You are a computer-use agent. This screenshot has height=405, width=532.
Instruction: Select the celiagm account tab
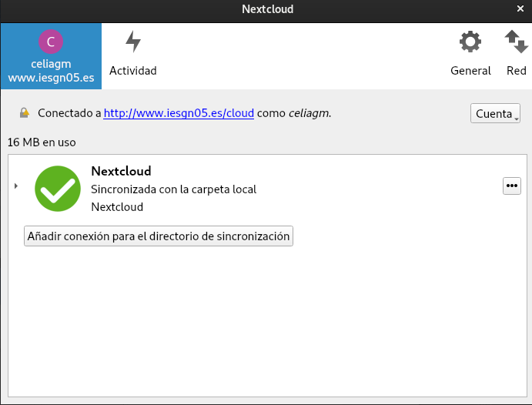(x=51, y=56)
